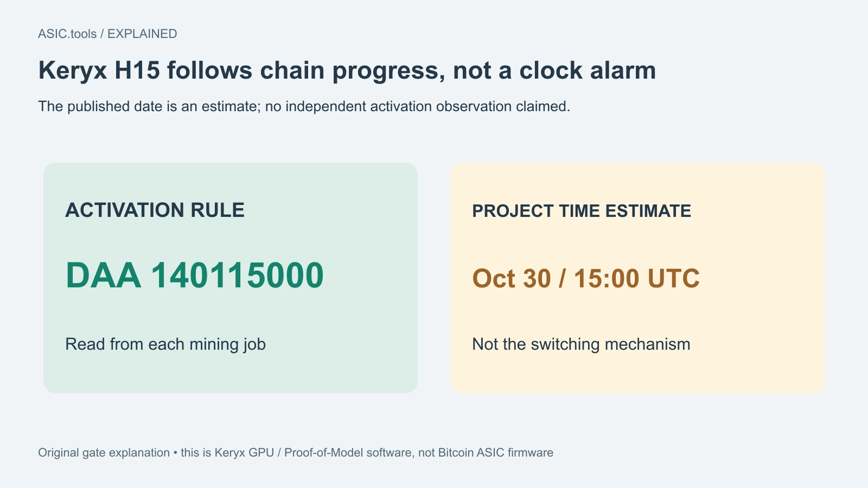Select the PROJECT TIME ESTIMATE heading

582,211
